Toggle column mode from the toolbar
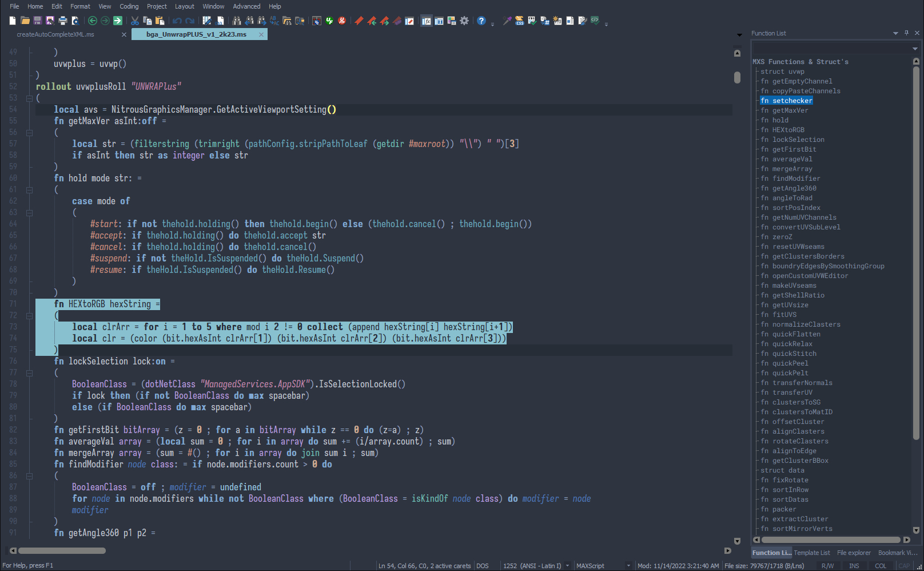 207,21
